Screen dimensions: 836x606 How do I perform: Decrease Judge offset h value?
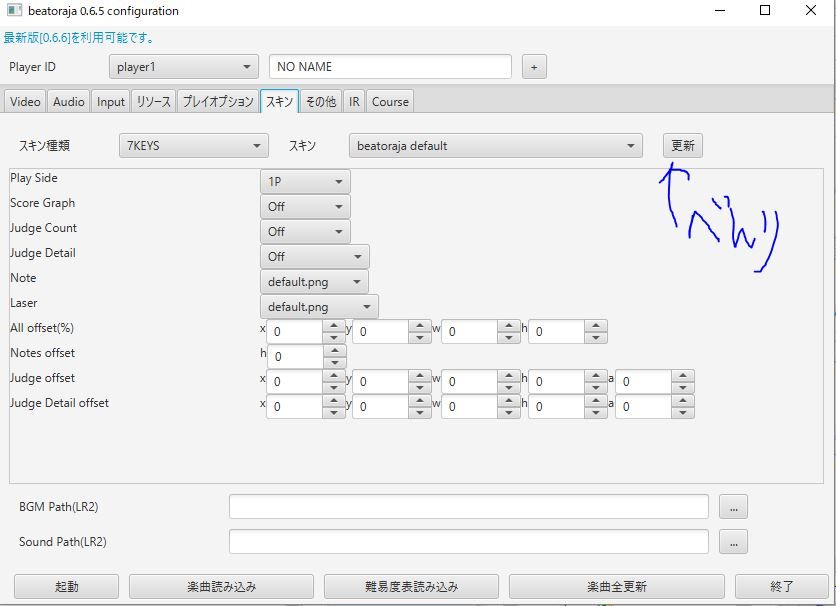(x=596, y=387)
